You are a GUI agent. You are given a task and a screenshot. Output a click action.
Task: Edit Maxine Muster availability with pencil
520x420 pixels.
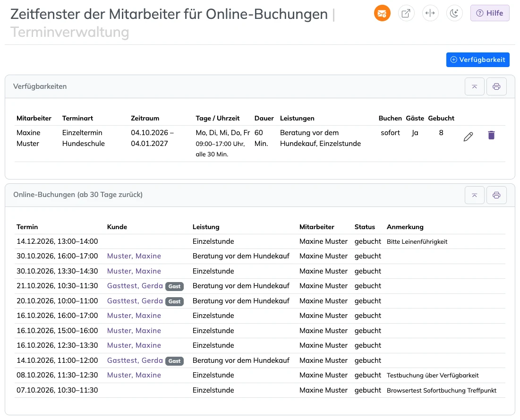point(468,137)
